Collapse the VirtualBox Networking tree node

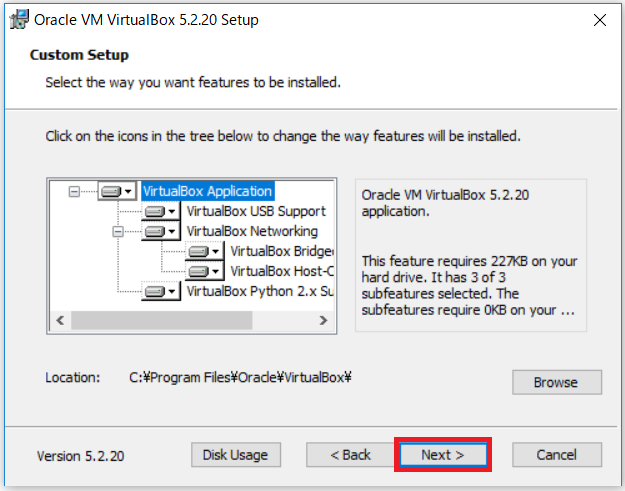tap(118, 231)
